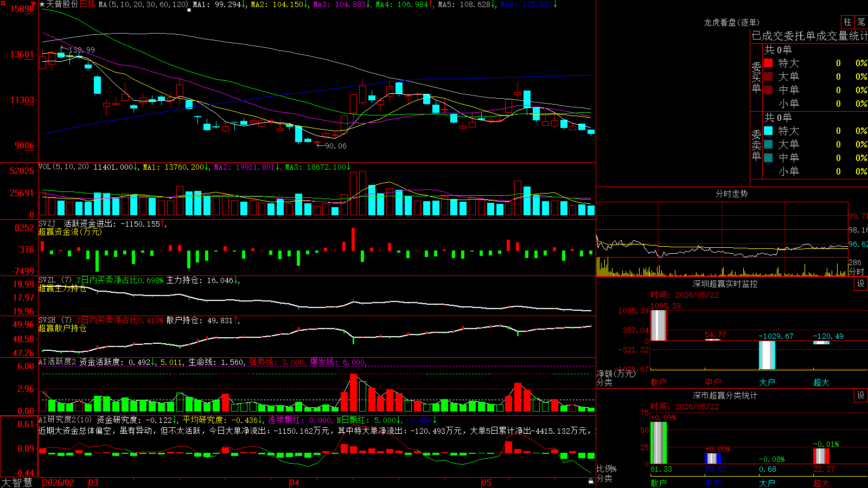This screenshot has width=868, height=488.
Task: Click the 小单 row under 委卖单
Action: (815, 171)
